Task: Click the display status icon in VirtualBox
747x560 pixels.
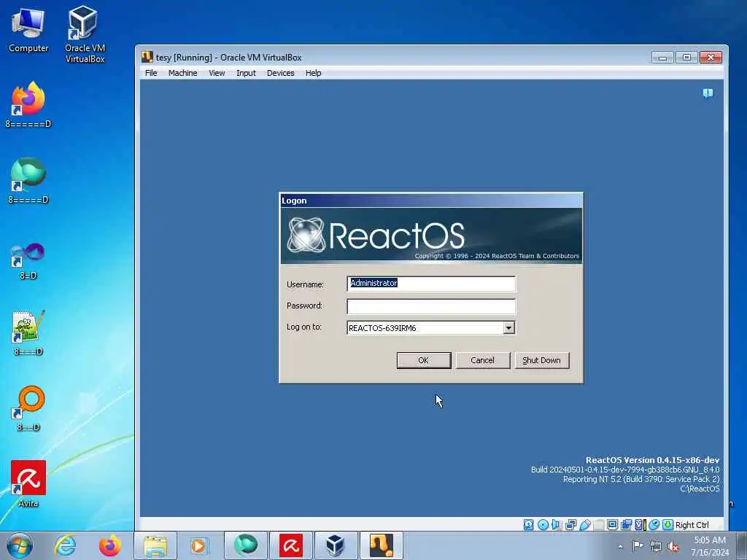Action: [x=612, y=525]
